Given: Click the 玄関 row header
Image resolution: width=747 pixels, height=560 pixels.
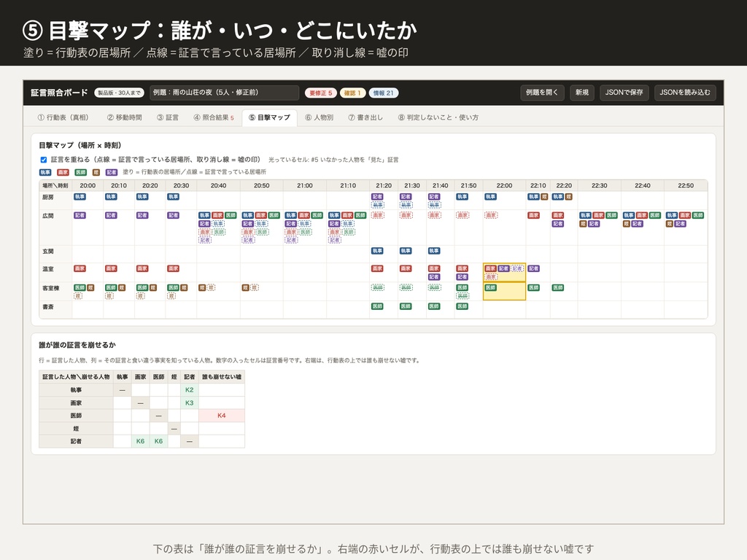Looking at the screenshot, I should tap(55, 254).
